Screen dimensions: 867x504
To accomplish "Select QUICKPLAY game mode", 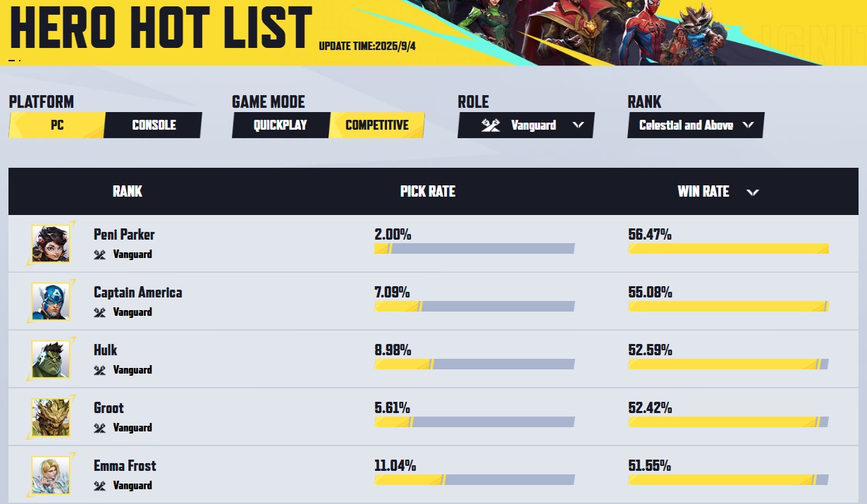I will [x=281, y=125].
